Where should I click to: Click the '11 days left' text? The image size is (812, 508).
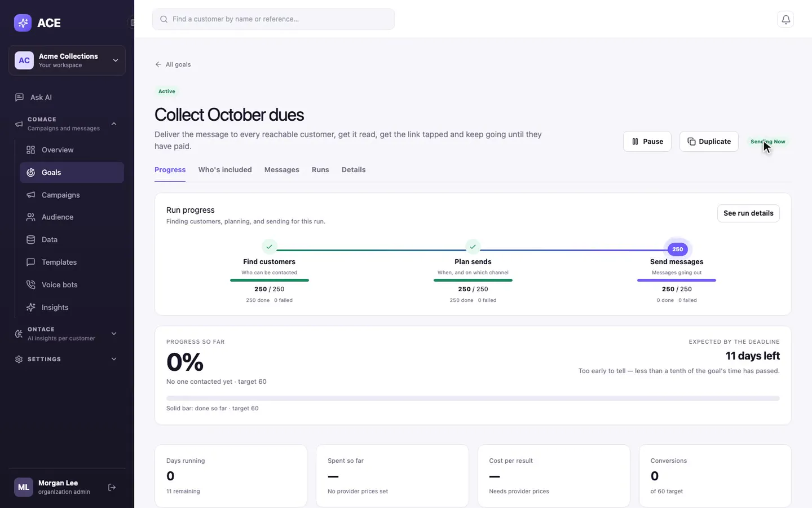(x=752, y=356)
